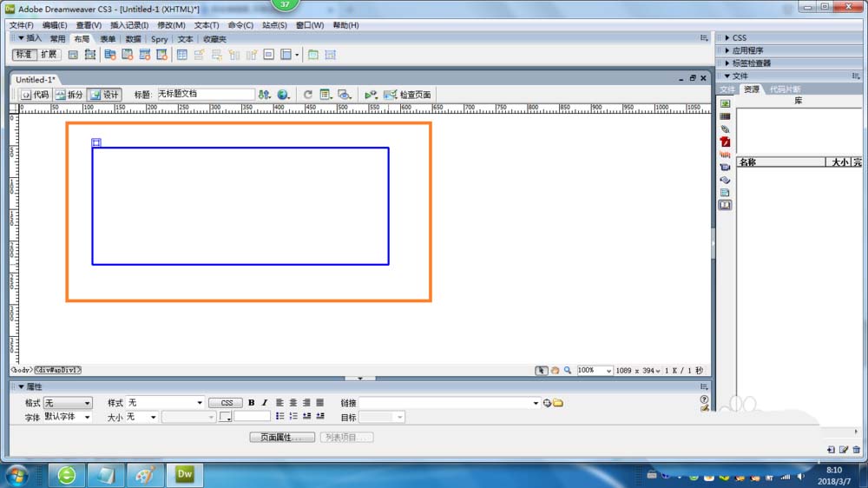Select the Zoom magnifier tool in status bar
This screenshot has height=488, width=868.
568,370
